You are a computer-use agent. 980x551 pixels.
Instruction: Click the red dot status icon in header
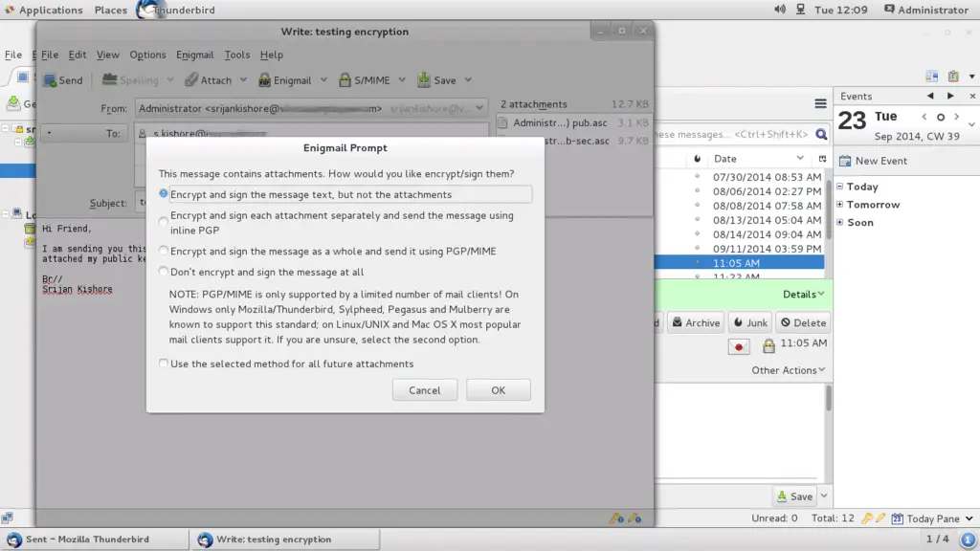(739, 346)
